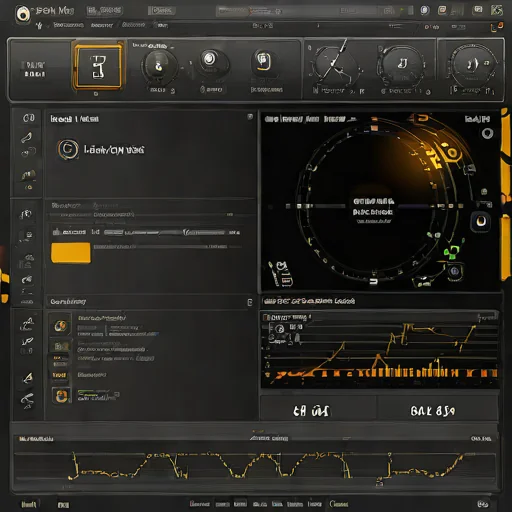Click the white ring icon in the gauge panel

pos(487,133)
